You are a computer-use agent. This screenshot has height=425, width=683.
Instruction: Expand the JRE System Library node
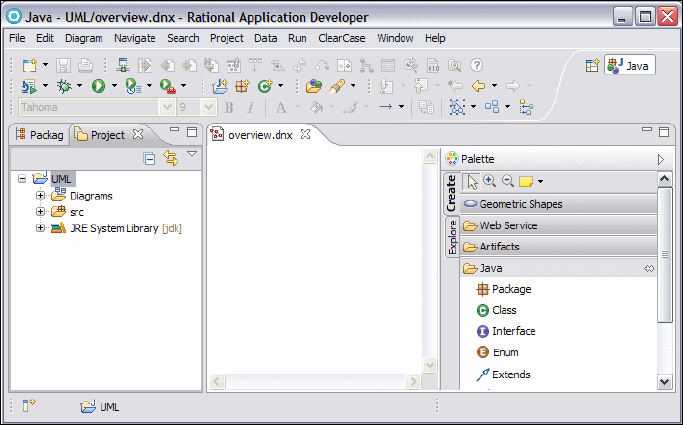pyautogui.click(x=41, y=228)
